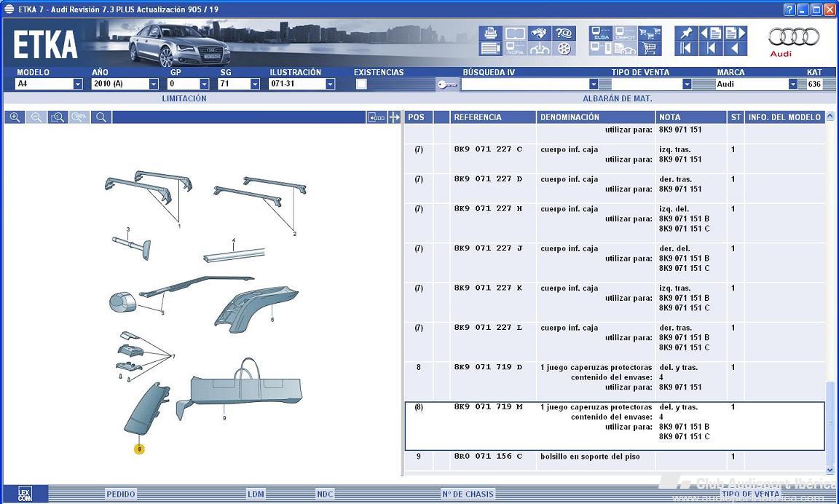The height and width of the screenshot is (504, 839).
Task: Zoom in on the illustration
Action: 15,117
